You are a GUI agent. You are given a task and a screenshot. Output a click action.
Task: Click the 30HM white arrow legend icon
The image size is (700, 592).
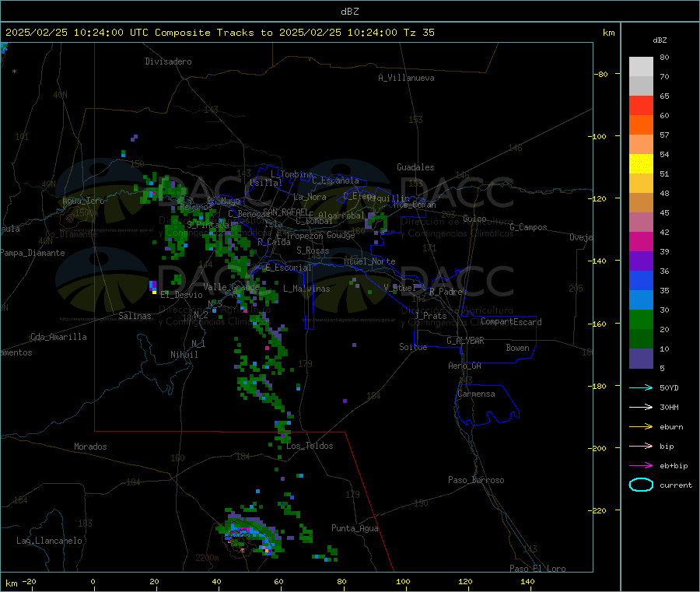click(641, 407)
